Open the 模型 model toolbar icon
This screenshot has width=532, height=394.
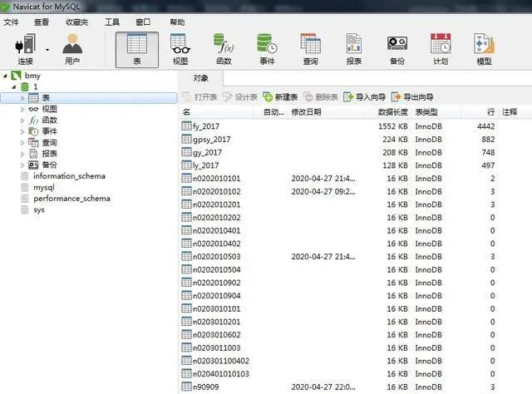coord(484,49)
